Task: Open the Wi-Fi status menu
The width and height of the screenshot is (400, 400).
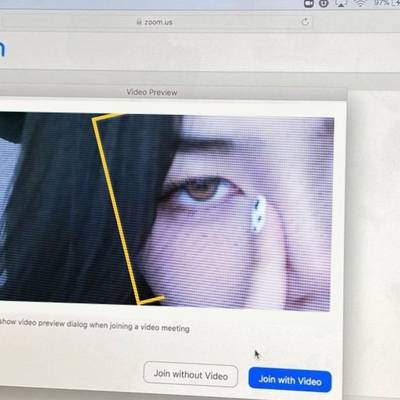Action: [x=360, y=3]
